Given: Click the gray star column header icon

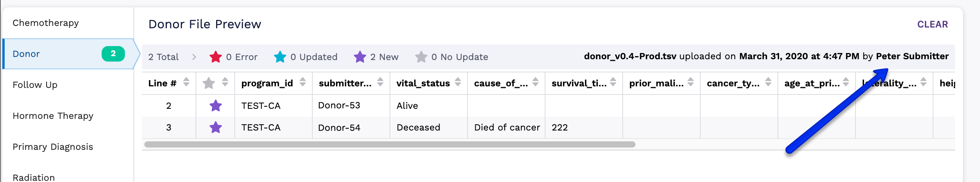Looking at the screenshot, I should click(x=209, y=83).
